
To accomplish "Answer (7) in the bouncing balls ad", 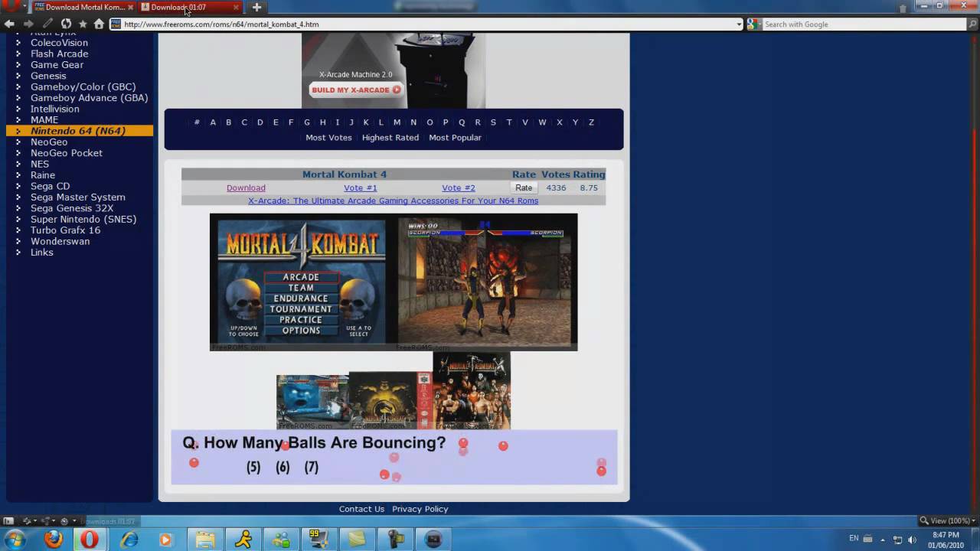I will (x=311, y=467).
